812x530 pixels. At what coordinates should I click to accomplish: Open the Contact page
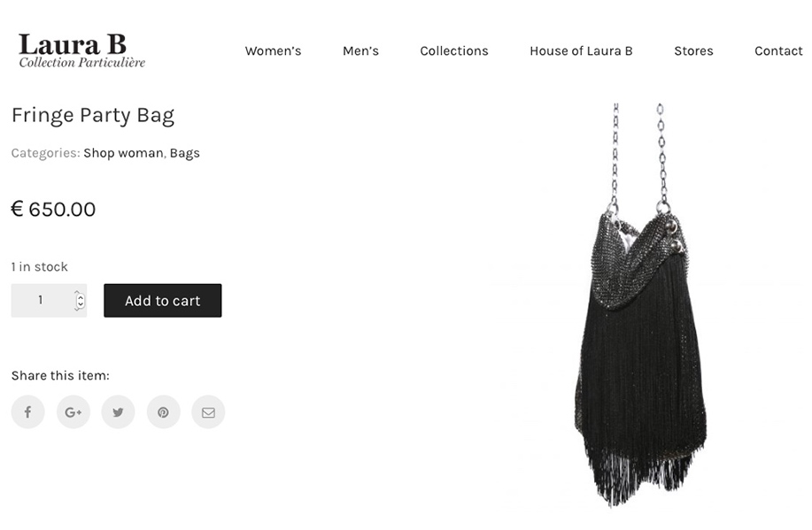(x=778, y=50)
